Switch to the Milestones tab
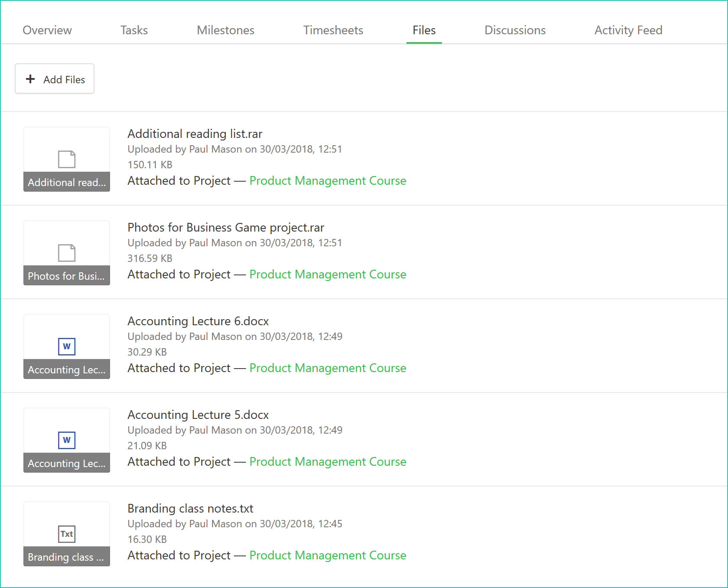The height and width of the screenshot is (588, 728). coord(225,30)
